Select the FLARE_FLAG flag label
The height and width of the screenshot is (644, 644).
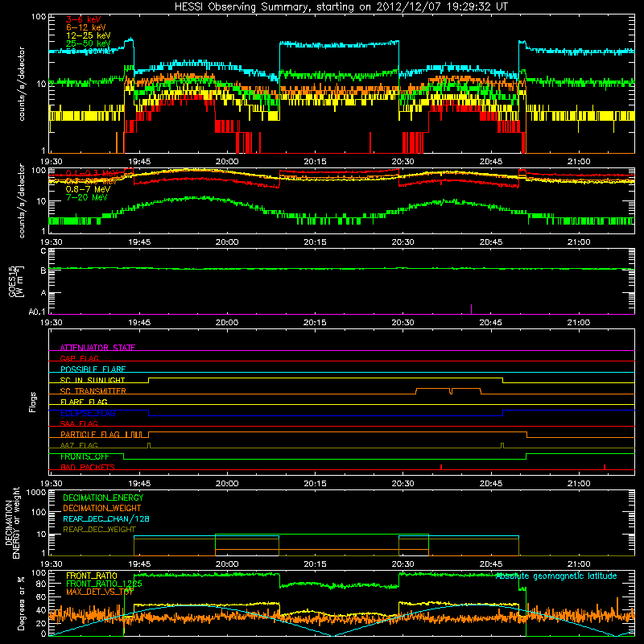tap(84, 402)
